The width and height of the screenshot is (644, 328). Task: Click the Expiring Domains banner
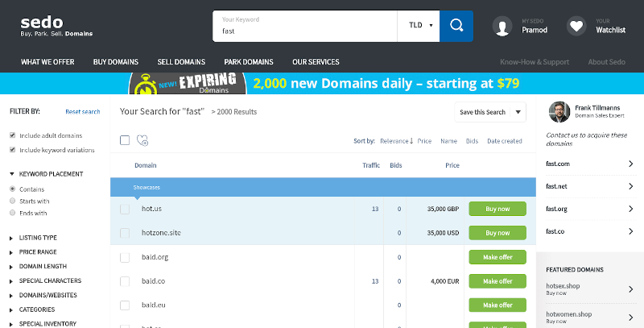click(x=322, y=84)
